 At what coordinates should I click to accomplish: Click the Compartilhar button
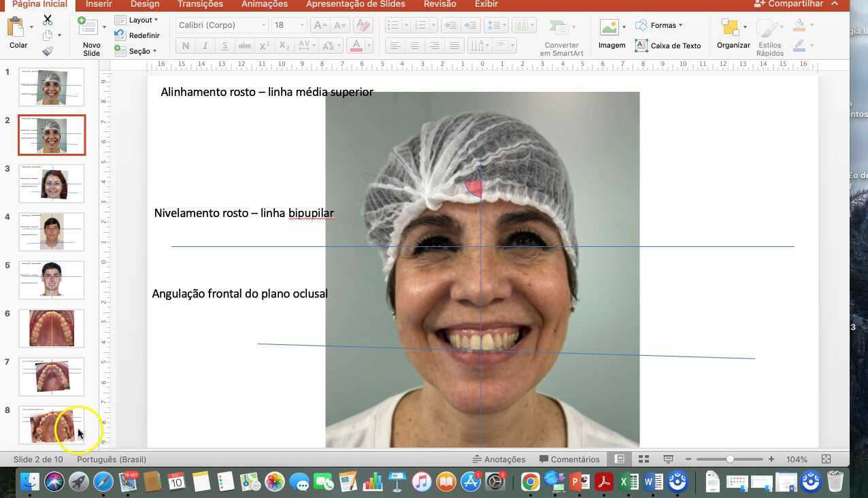[795, 3]
